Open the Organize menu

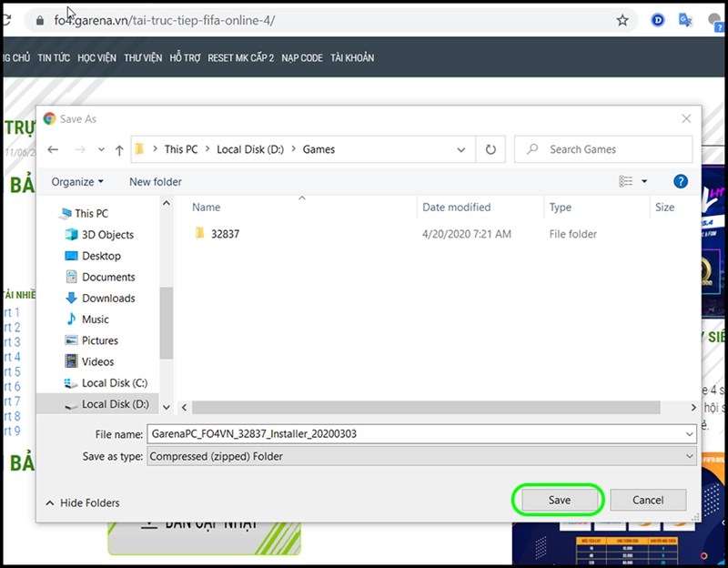[x=77, y=181]
